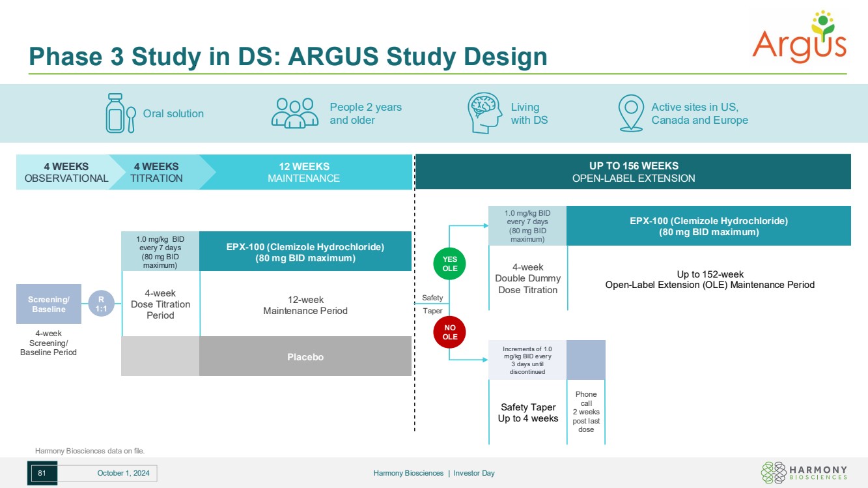868x488 pixels.
Task: Click the gray Placebo bar
Action: pos(305,356)
